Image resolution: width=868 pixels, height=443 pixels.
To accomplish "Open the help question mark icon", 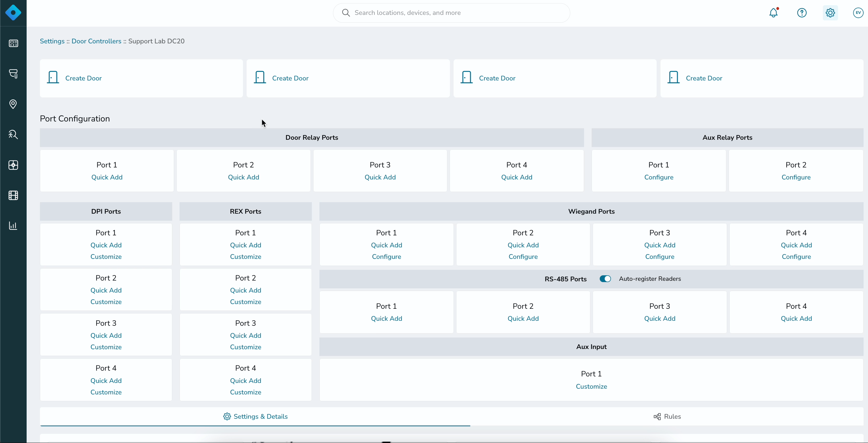I will click(x=802, y=13).
